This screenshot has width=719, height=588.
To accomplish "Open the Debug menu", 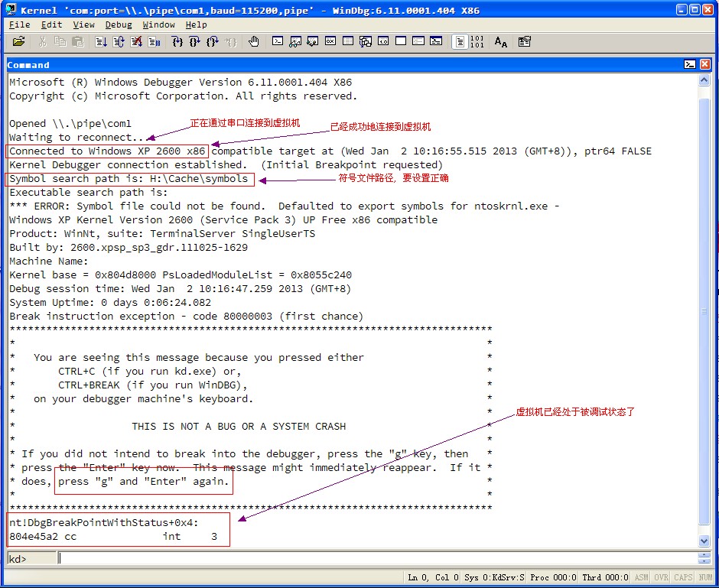I will pos(119,24).
